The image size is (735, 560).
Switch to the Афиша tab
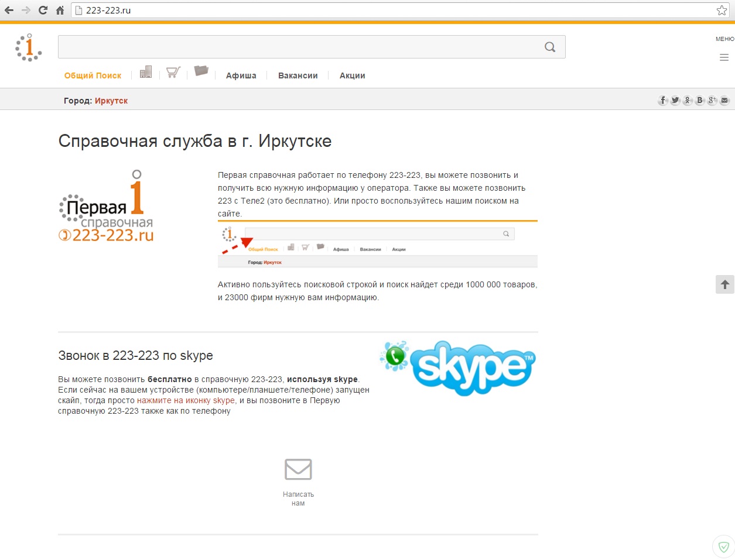[241, 75]
